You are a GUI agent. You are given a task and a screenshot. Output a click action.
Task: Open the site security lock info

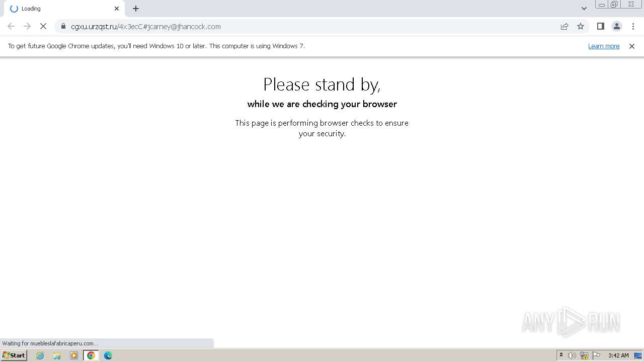[63, 26]
